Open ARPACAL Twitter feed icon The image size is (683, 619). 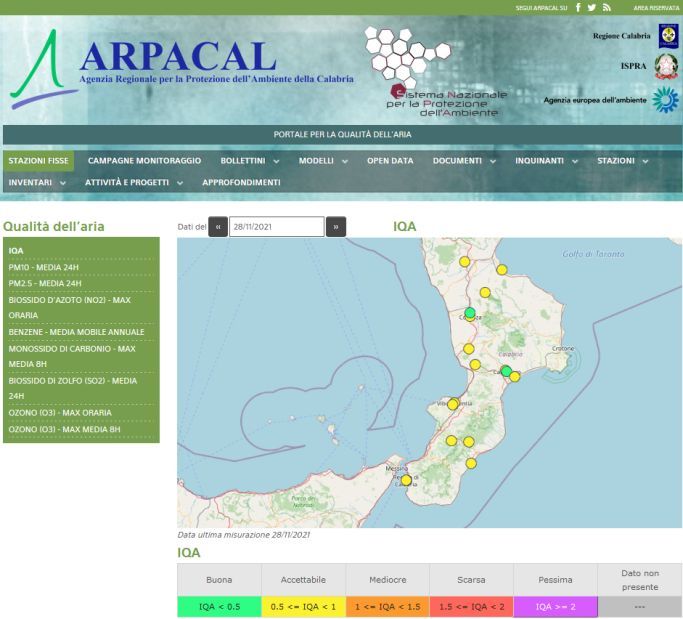[x=592, y=7]
